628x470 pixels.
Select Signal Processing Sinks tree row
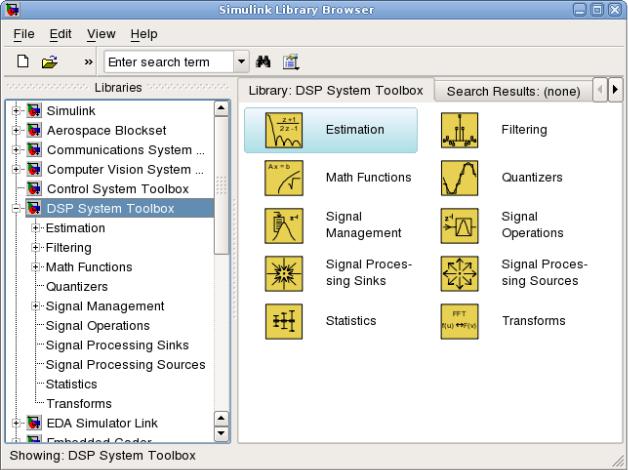coord(117,345)
